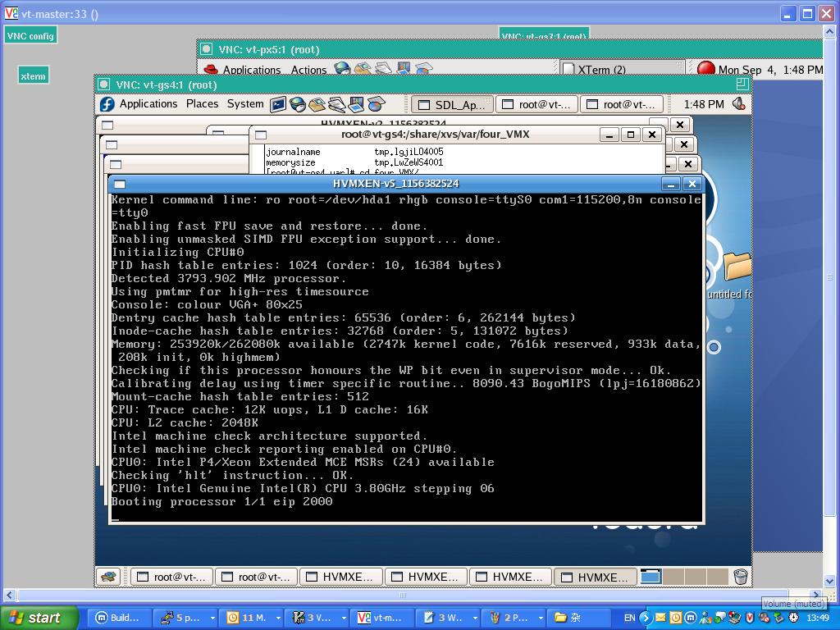Expand the '11 M...' taskbar group dropdown

[x=278, y=618]
